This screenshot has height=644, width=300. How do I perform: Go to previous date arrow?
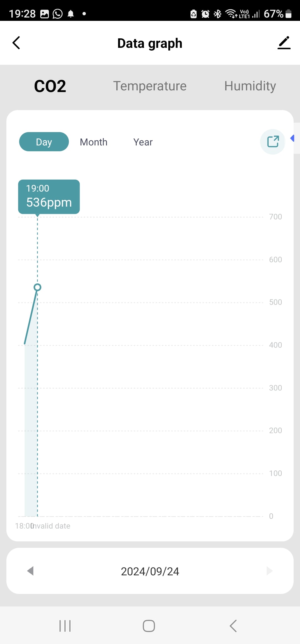(x=30, y=571)
